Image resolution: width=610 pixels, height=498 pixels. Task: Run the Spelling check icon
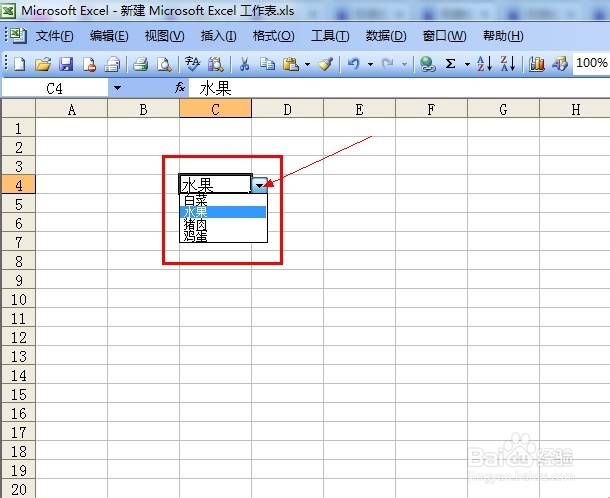pyautogui.click(x=192, y=64)
